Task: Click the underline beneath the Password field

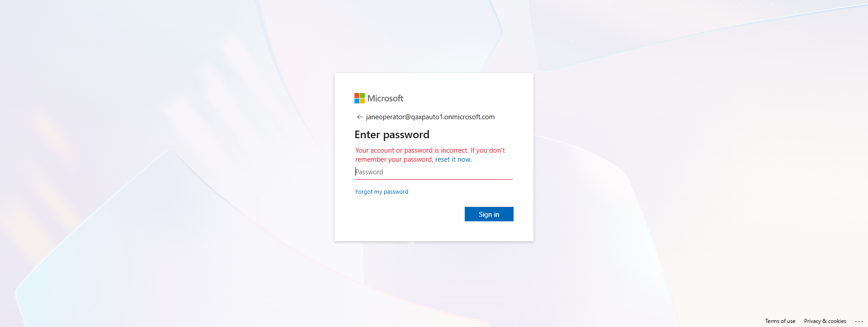Action: 434,179
